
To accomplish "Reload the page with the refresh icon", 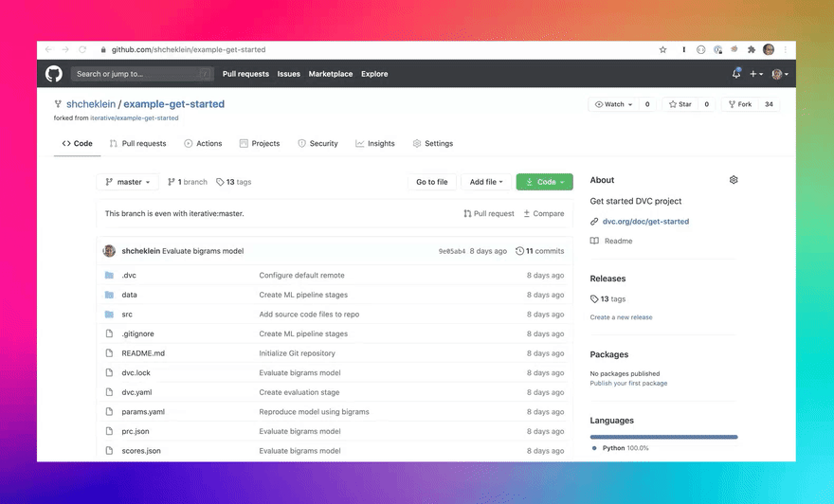I will 82,49.
